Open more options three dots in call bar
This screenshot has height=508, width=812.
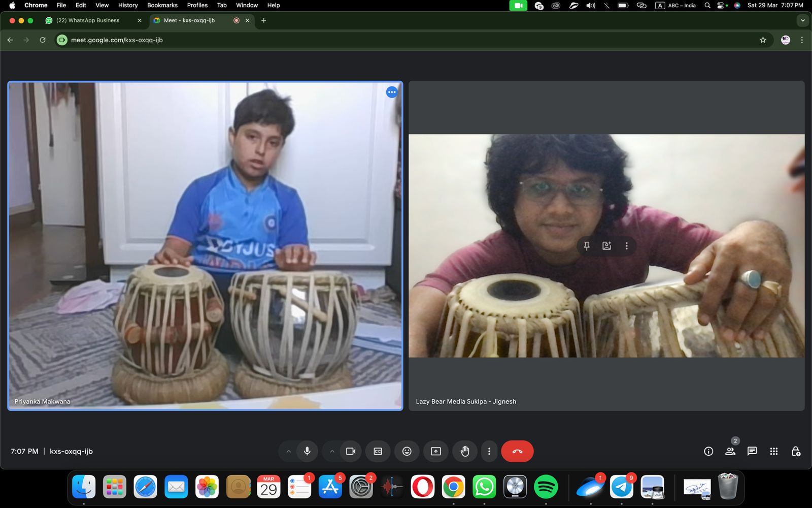(x=489, y=451)
